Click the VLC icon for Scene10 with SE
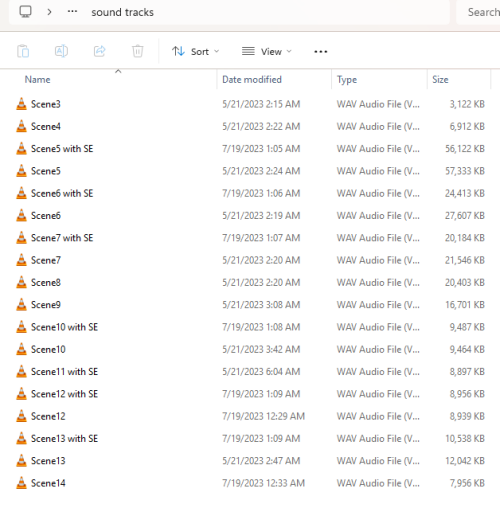This screenshot has width=500, height=508. point(21,327)
